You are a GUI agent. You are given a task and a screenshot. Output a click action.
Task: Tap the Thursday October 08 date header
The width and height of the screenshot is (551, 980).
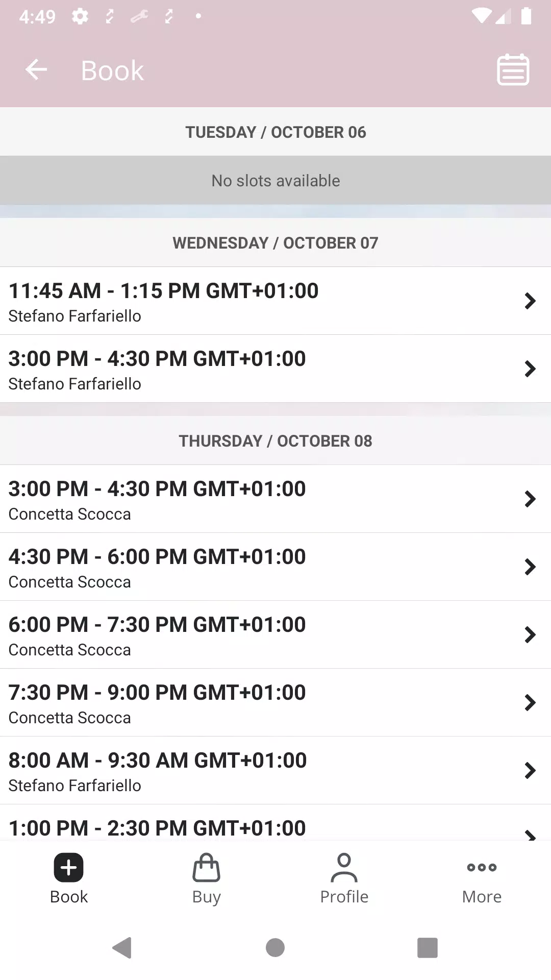coord(275,440)
